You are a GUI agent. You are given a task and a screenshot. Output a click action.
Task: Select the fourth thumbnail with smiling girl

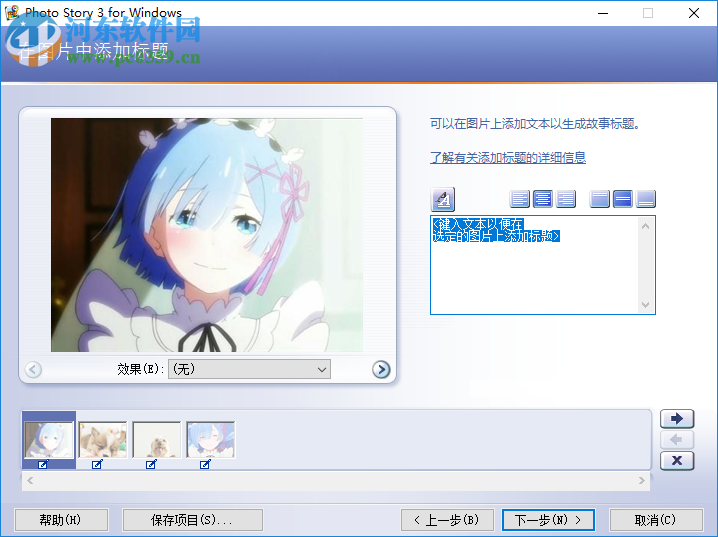(211, 439)
